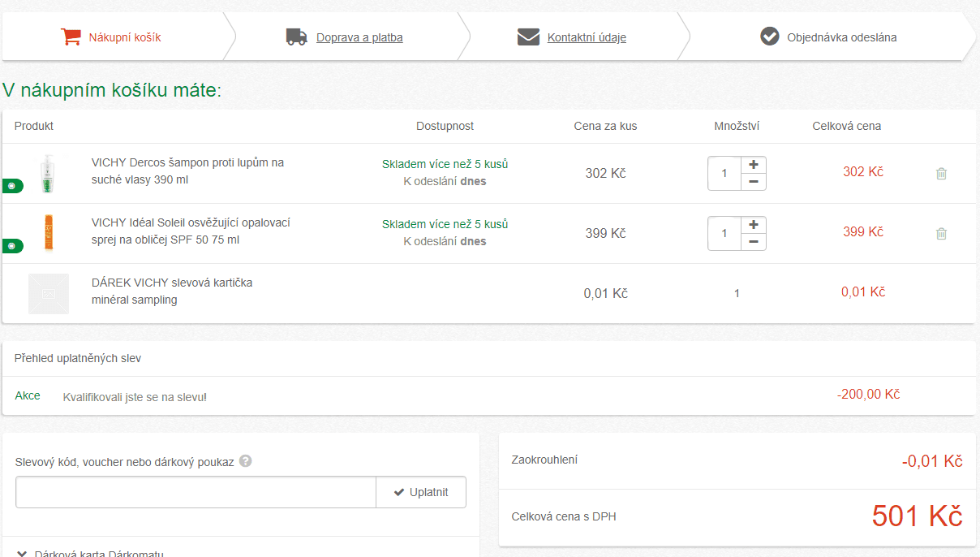Decrease quantity of VICHY Dercos shampoo
Viewport: 980px width, 557px height.
(x=754, y=182)
